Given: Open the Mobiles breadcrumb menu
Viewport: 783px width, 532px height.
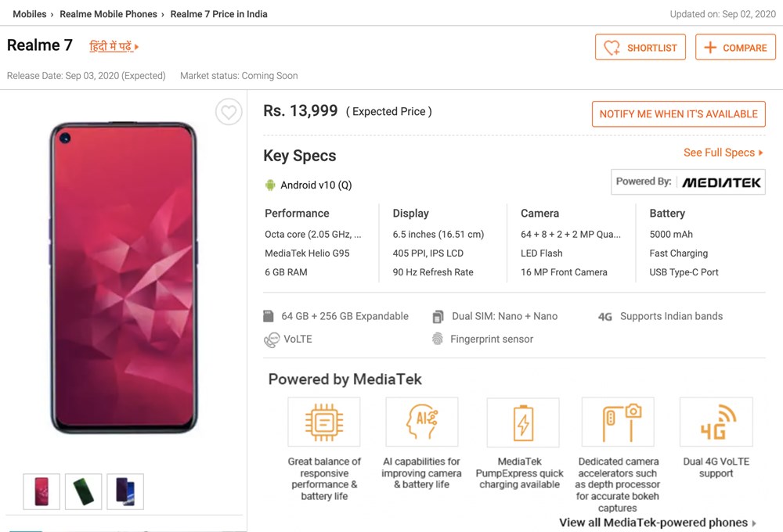Looking at the screenshot, I should 30,13.
